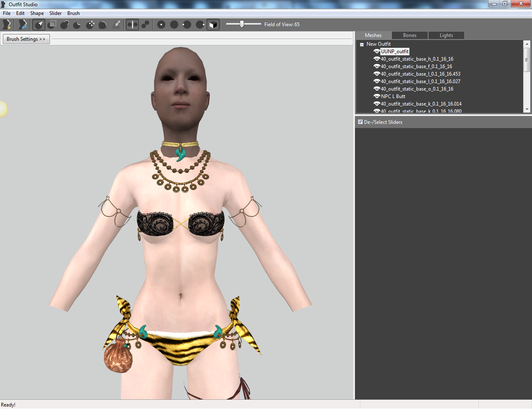The image size is (532, 409).
Task: Select 40_outfit_static_base_k_0.1_16_16.014 mesh row
Action: [421, 104]
